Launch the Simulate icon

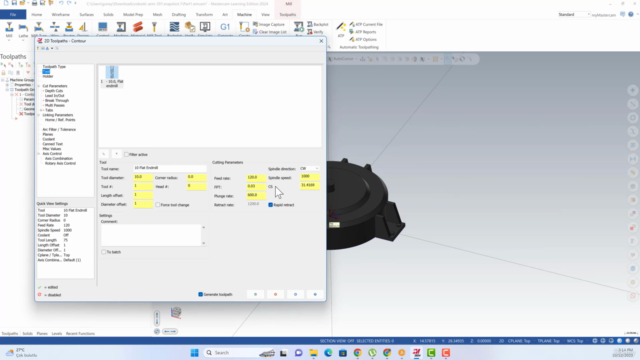pos(205,27)
